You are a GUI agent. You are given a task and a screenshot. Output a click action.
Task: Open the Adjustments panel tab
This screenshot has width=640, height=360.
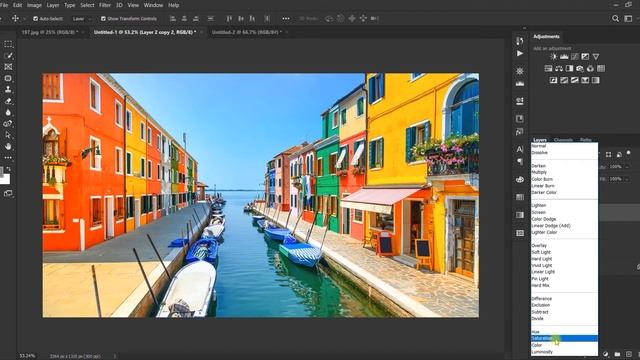546,36
